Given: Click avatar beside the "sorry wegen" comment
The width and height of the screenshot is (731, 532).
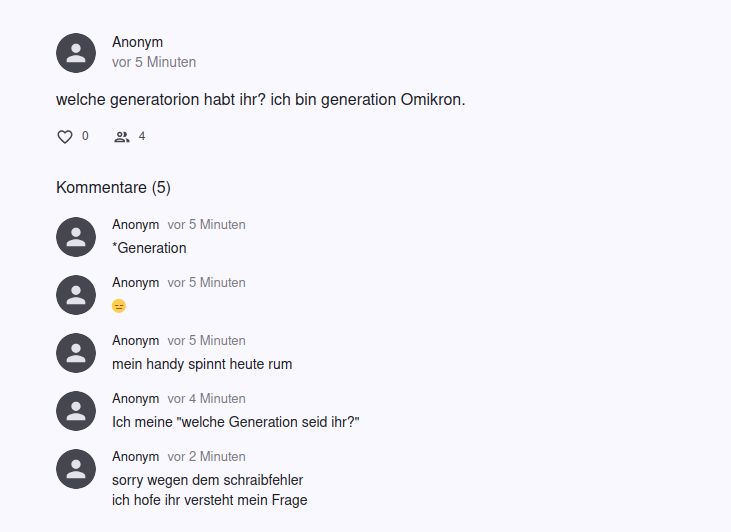Looking at the screenshot, I should [76, 469].
